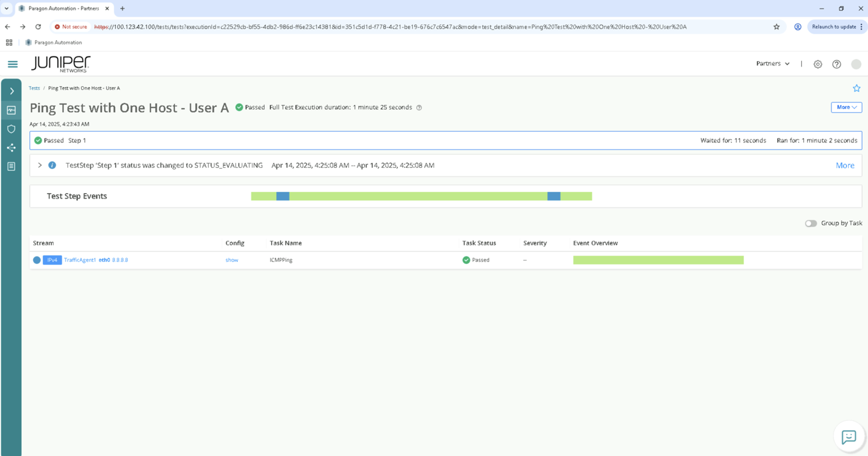This screenshot has width=868, height=456.
Task: Toggle Group by Task switch
Action: (811, 223)
